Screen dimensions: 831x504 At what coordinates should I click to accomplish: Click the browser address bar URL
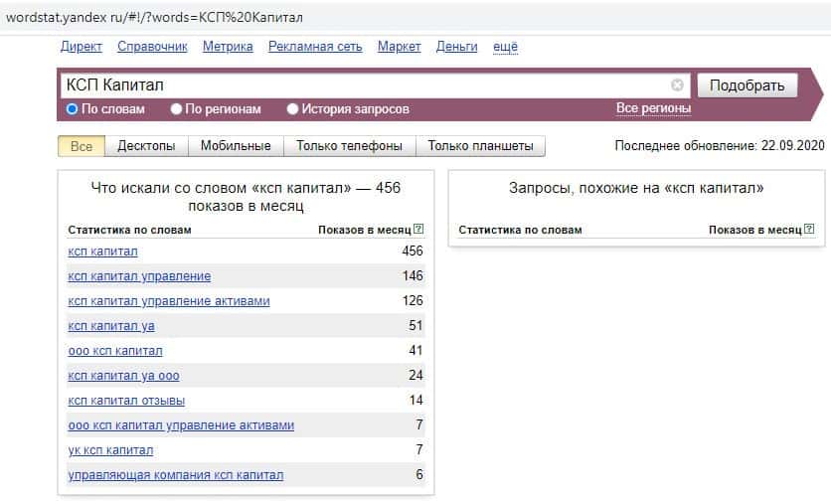point(154,18)
